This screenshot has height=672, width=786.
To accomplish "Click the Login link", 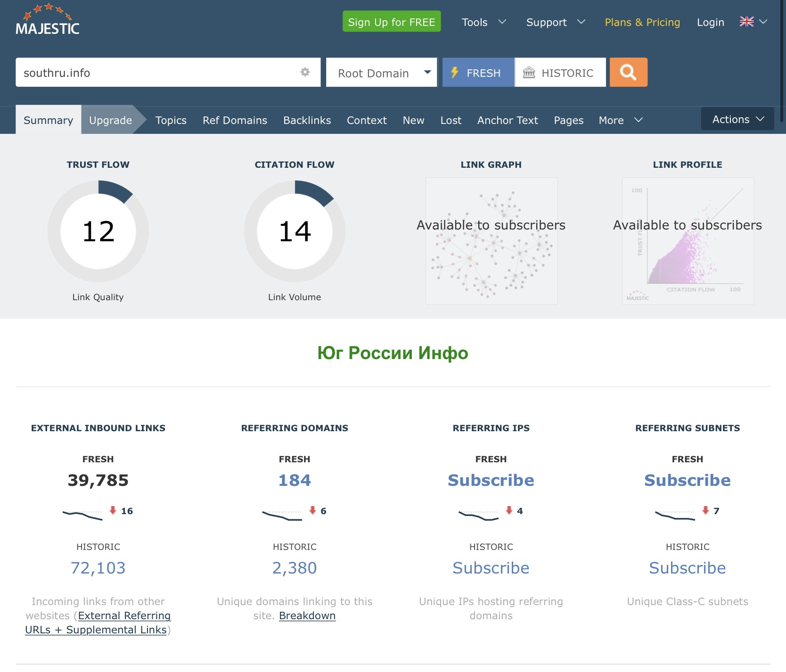I will click(710, 22).
